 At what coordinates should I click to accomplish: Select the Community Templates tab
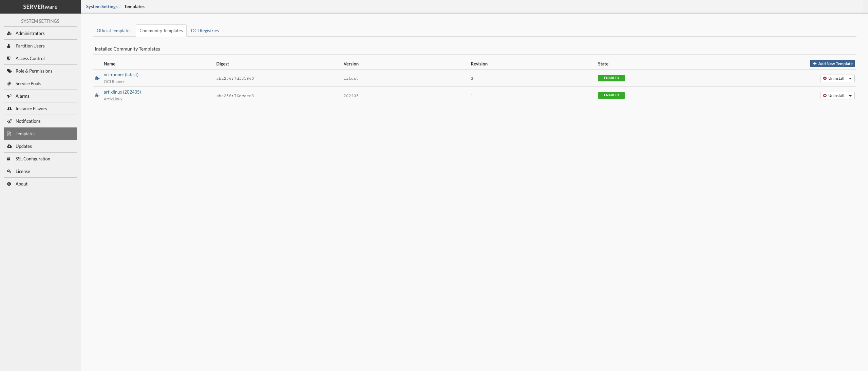pos(161,31)
